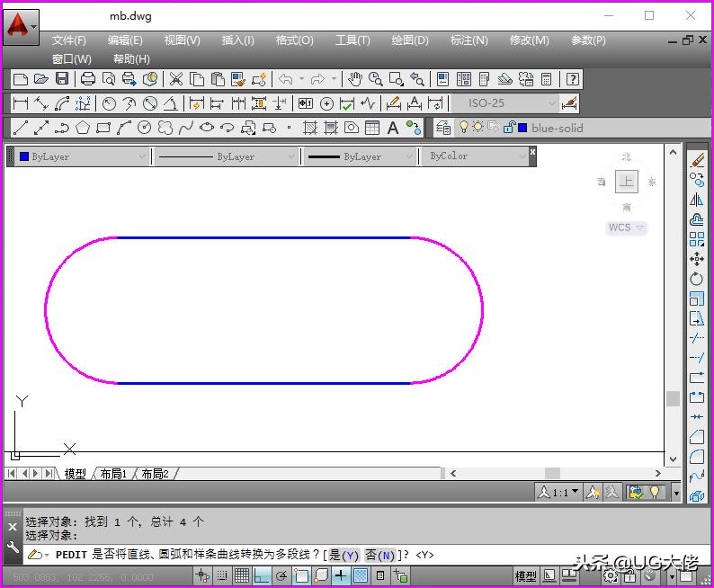Click the Print icon in toolbar
Screen dimensions: 714x588
tap(88, 79)
